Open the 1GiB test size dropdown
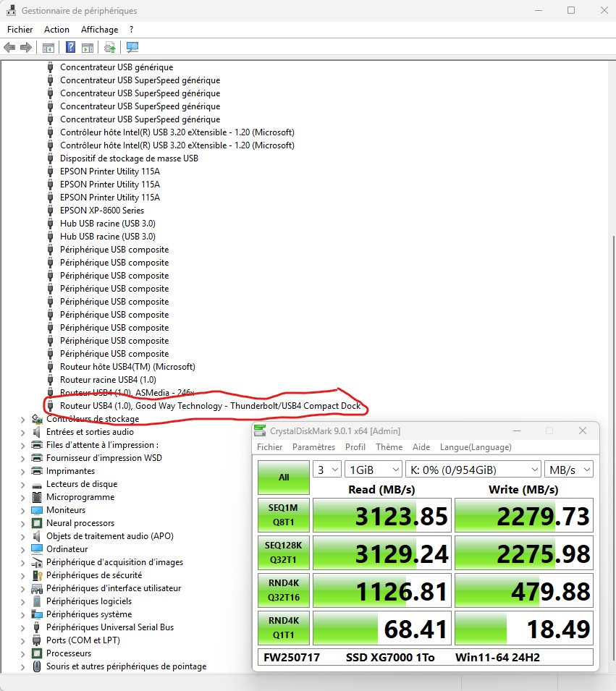The width and height of the screenshot is (616, 691). pyautogui.click(x=373, y=470)
